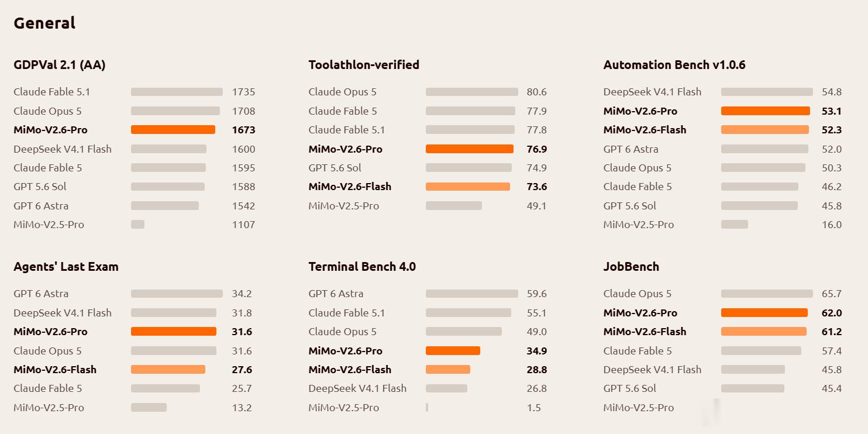Click the light orange MiMo-V2.6-Flash bar in Toolathlon

coord(468,187)
